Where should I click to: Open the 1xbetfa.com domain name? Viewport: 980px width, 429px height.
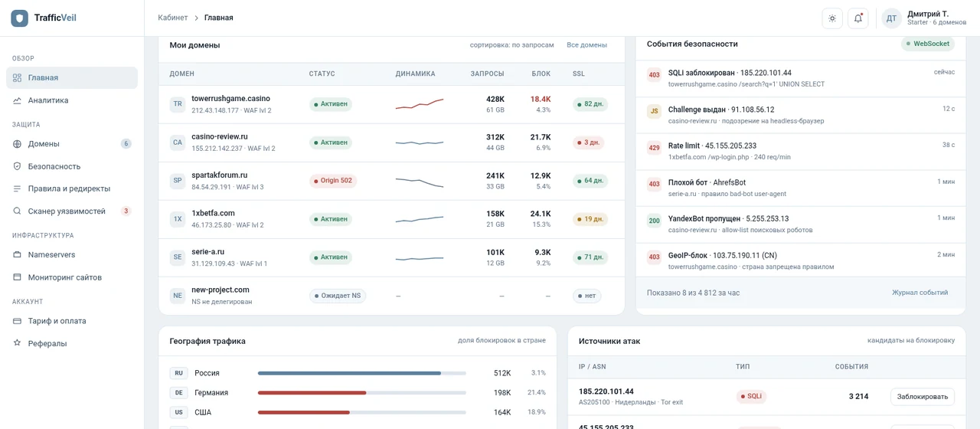click(213, 213)
